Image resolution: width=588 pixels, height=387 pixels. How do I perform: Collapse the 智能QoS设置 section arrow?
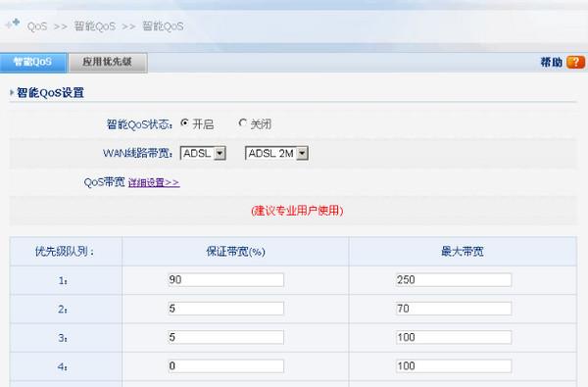12,92
